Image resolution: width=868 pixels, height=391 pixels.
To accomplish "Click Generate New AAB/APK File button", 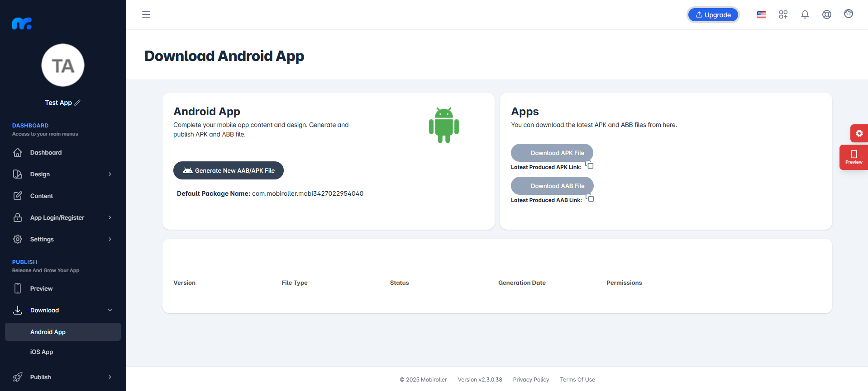I will tap(229, 170).
